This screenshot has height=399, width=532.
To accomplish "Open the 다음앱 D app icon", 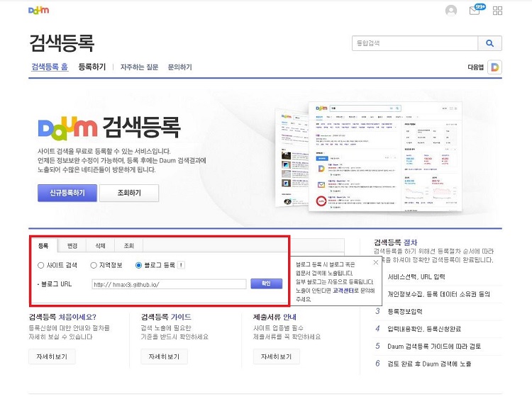I will 494,67.
